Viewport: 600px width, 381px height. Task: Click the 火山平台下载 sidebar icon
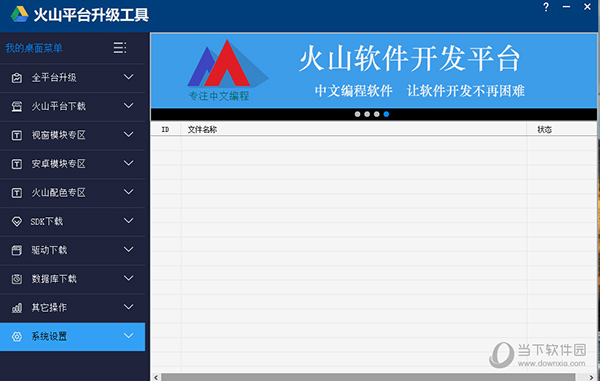click(x=16, y=106)
